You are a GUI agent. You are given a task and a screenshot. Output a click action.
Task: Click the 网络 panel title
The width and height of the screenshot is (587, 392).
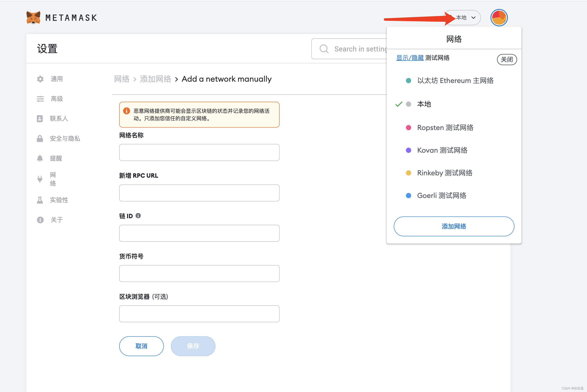tap(454, 39)
